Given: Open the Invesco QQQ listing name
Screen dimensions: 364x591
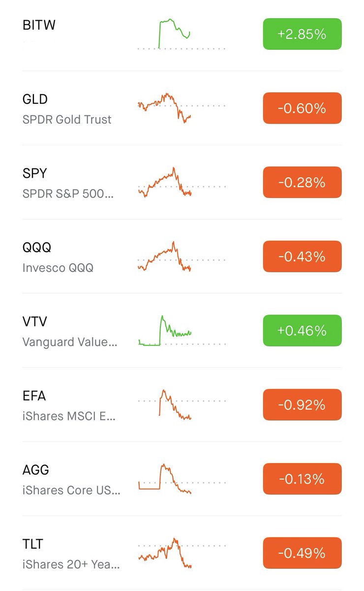Looking at the screenshot, I should coord(58,268).
